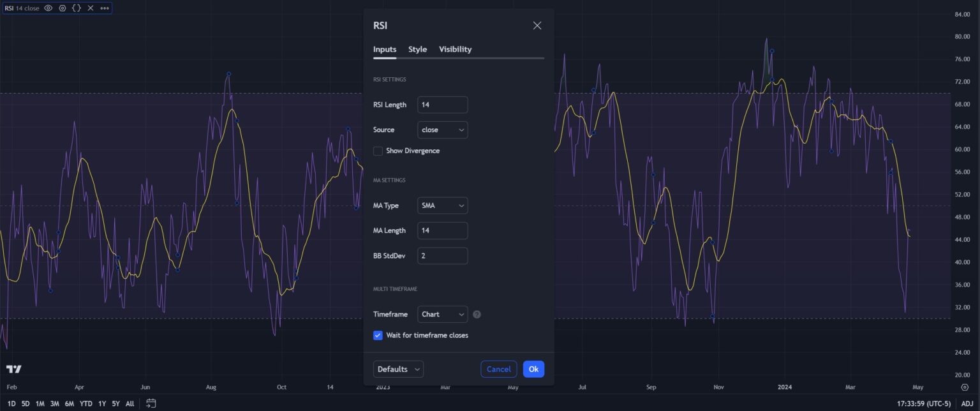The height and width of the screenshot is (411, 980).
Task: Click the 2024 label on time axis
Action: point(784,387)
